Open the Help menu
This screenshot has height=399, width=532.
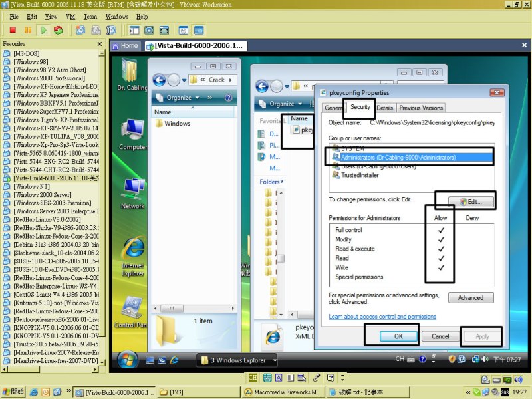(142, 17)
